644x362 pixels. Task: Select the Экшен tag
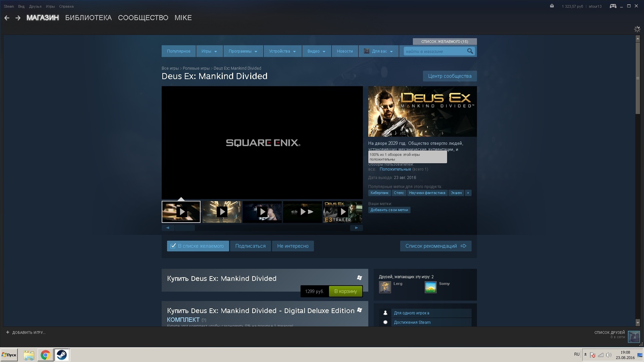click(456, 193)
